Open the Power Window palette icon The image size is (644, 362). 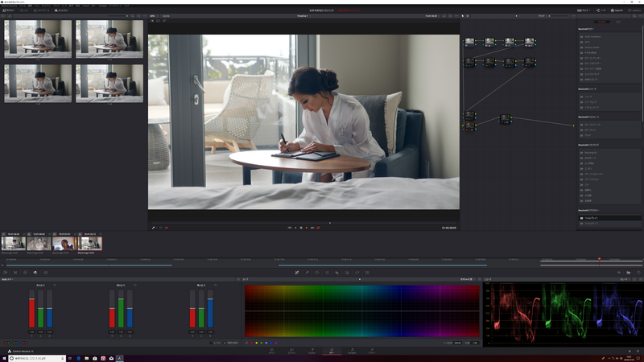[x=316, y=273]
